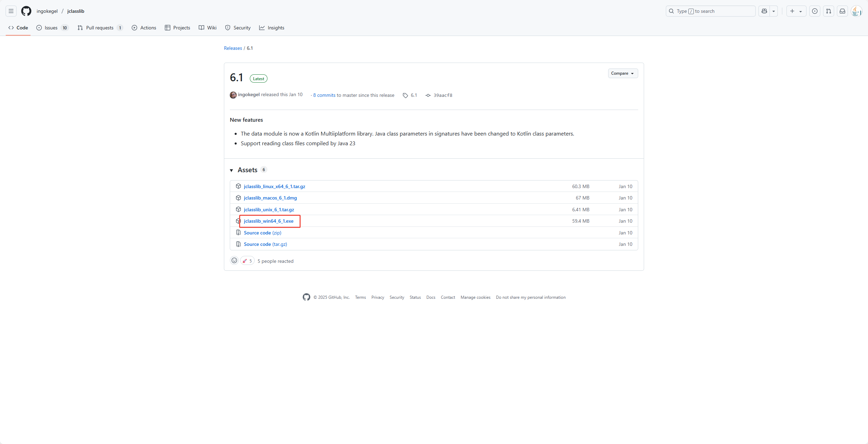Open the 8 commits link
868x444 pixels.
[324, 95]
